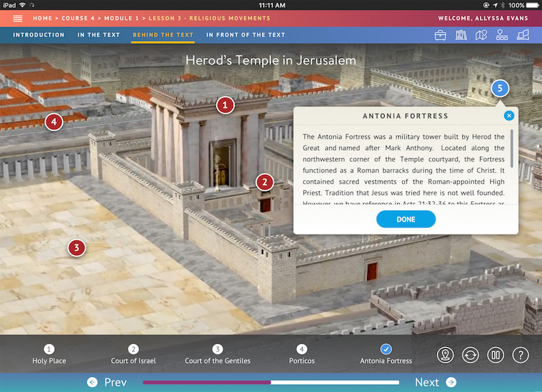Viewport: 542px width, 392px height.
Task: Open the timeline pin icon in the header
Action: click(502, 35)
